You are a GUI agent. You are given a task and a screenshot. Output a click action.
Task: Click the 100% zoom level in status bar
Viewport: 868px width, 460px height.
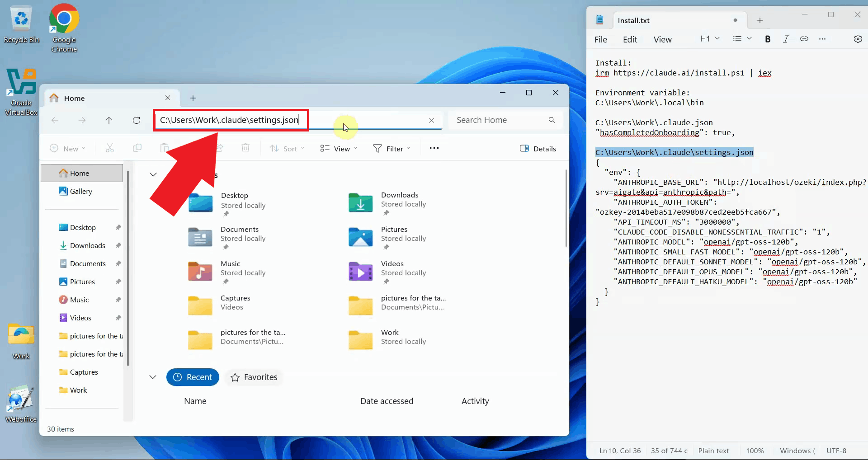coord(755,451)
